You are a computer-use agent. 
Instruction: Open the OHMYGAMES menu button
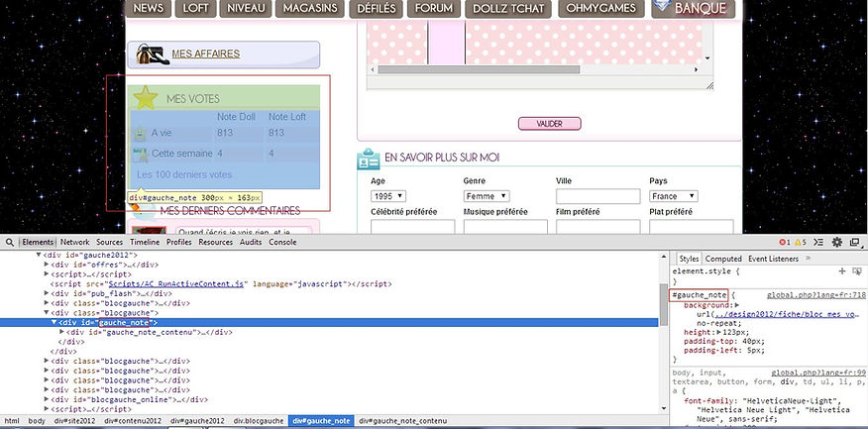(x=601, y=9)
